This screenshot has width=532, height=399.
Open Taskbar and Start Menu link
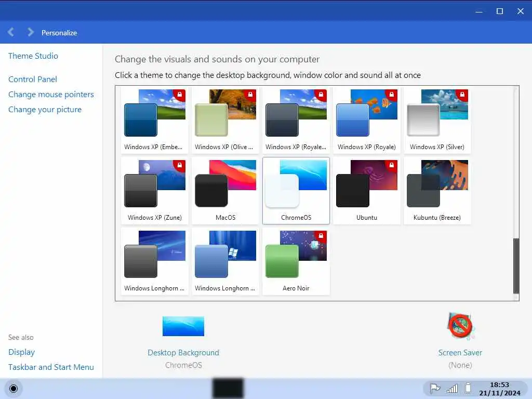pos(51,367)
